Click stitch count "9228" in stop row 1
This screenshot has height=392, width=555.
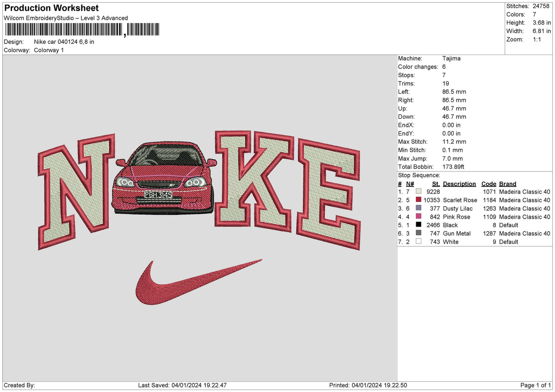coord(433,191)
